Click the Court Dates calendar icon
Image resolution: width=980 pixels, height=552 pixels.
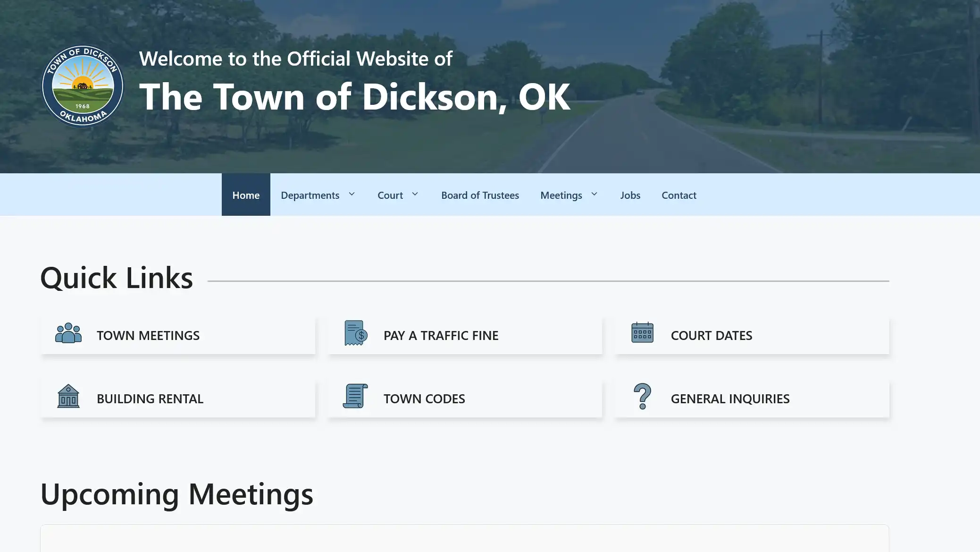point(642,332)
